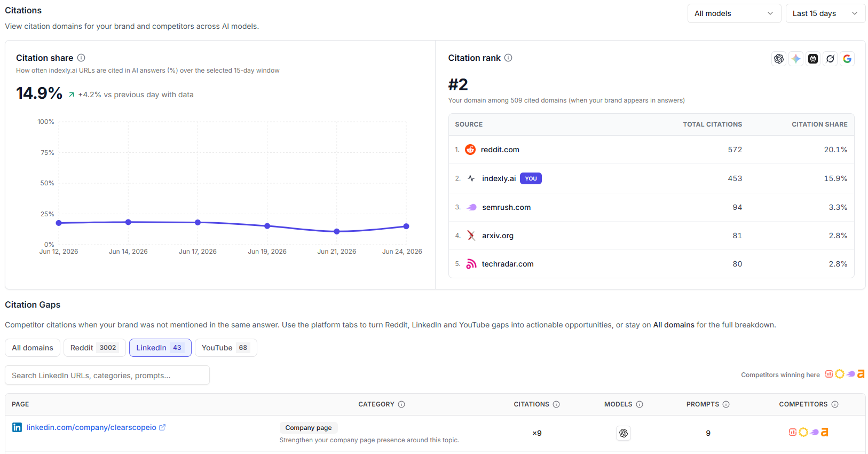The image size is (868, 454).
Task: Click the semrush.com source name
Action: tap(507, 207)
